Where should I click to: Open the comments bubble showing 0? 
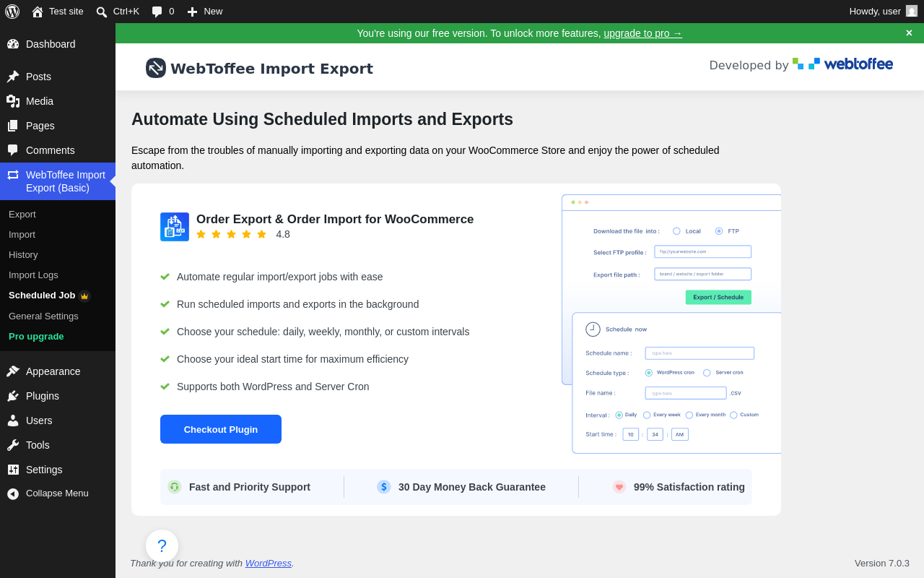pos(163,12)
